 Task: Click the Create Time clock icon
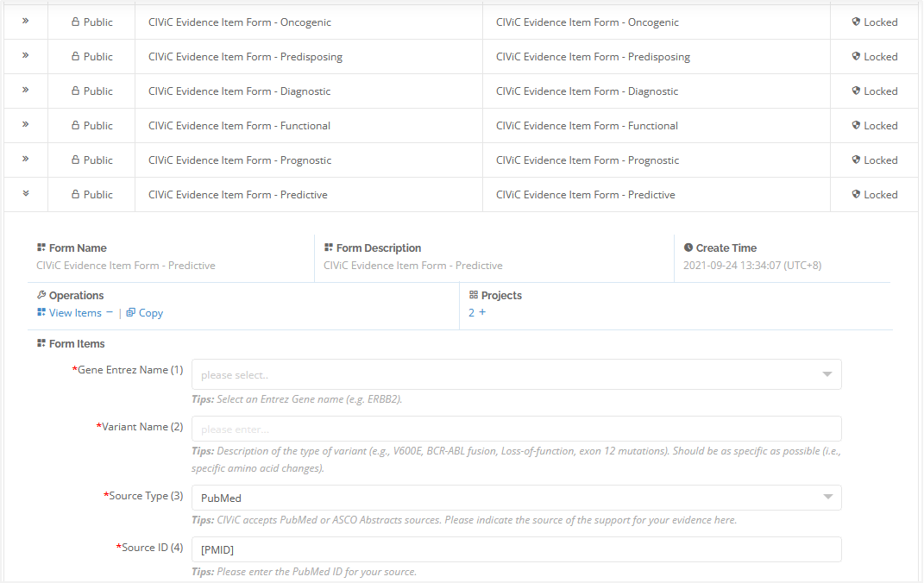(x=688, y=248)
